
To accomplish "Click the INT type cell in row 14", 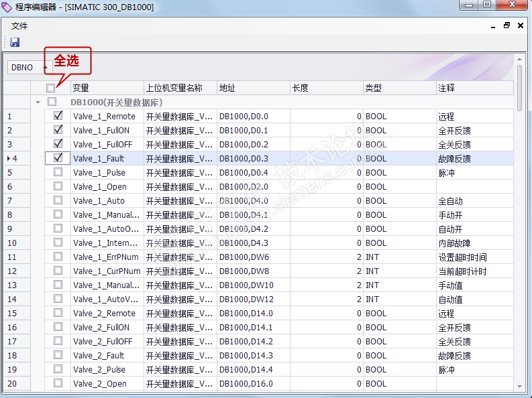I will 400,299.
